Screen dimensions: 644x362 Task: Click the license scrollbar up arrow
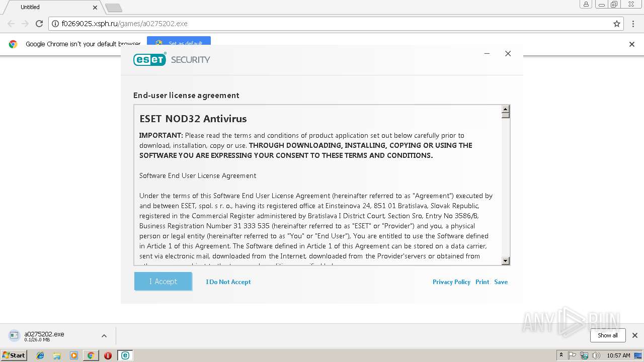tap(506, 109)
